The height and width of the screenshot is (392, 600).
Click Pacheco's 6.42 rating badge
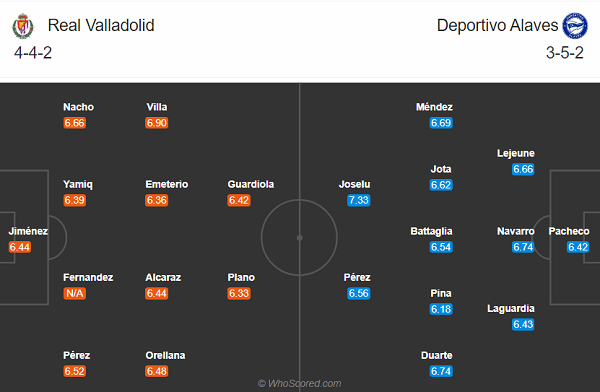pos(578,247)
